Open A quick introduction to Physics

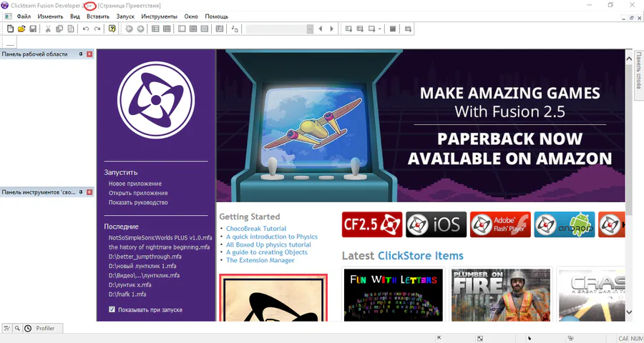(x=271, y=237)
